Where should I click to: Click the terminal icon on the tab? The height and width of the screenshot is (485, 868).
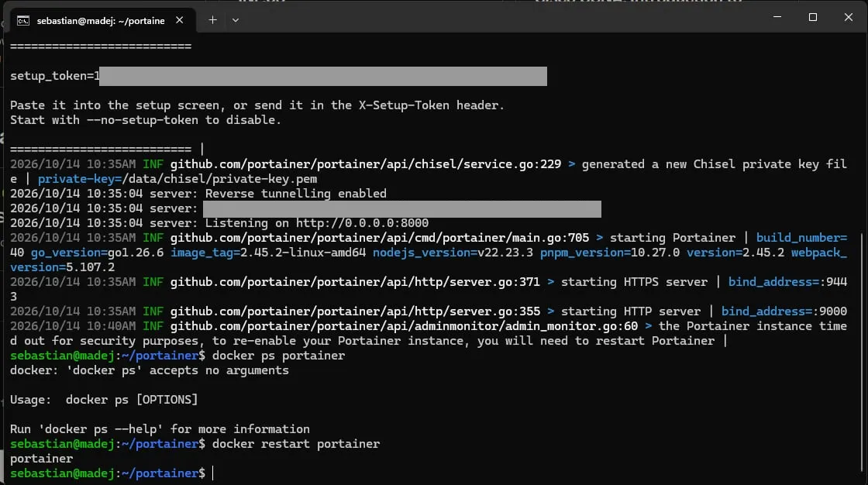(22, 20)
